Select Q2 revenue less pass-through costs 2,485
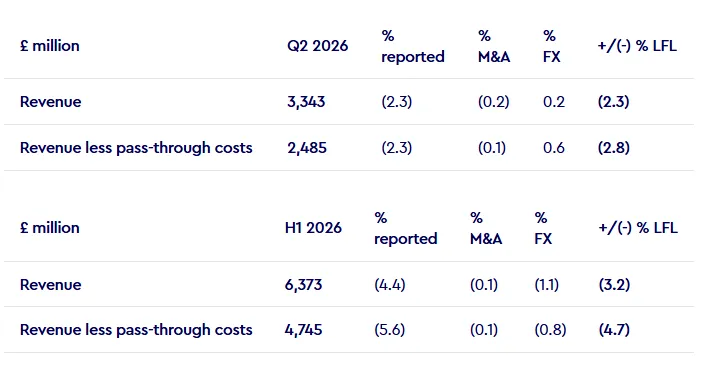 [307, 148]
